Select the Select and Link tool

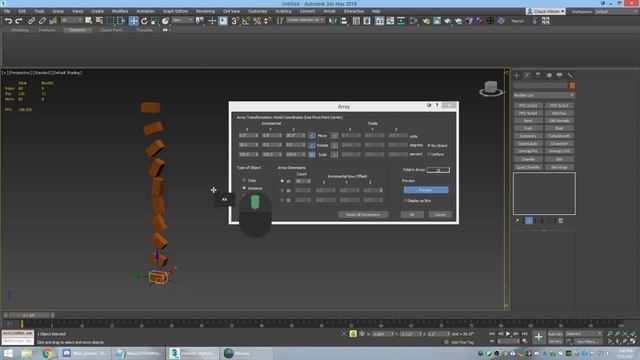[x=31, y=21]
